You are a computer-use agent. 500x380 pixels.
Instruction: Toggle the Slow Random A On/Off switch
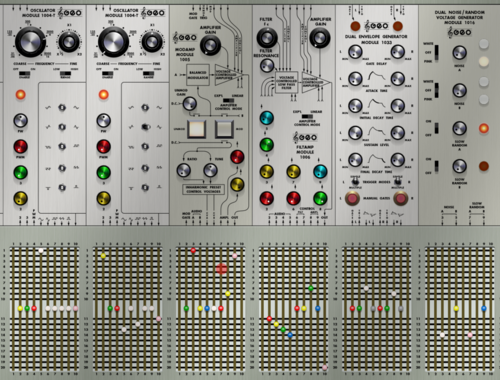tap(436, 128)
